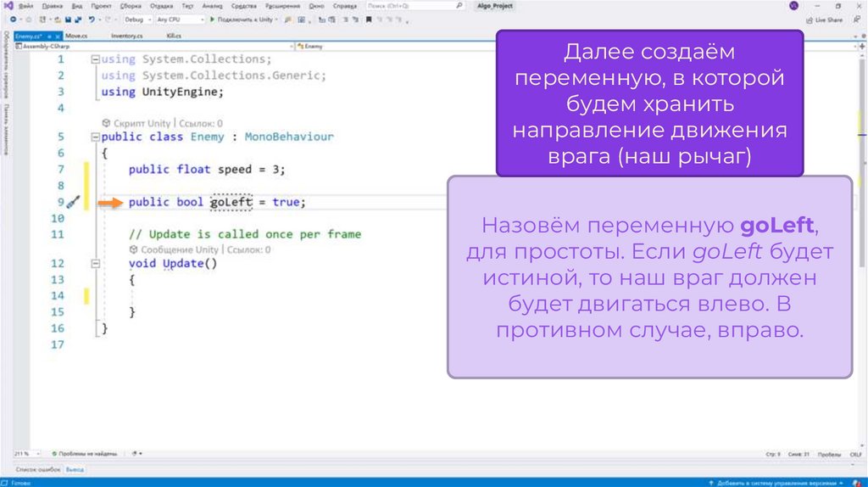Open the Вид menu
The image size is (868, 487).
77,6
